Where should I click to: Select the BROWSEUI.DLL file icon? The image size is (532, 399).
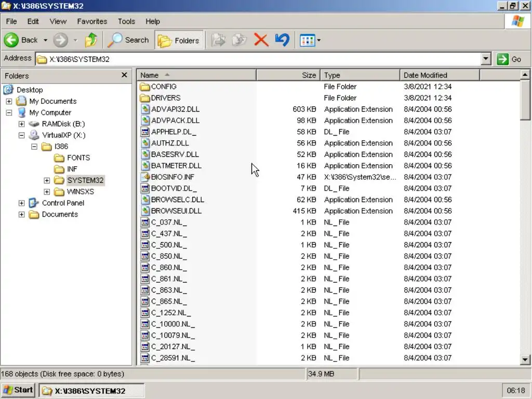click(x=145, y=211)
